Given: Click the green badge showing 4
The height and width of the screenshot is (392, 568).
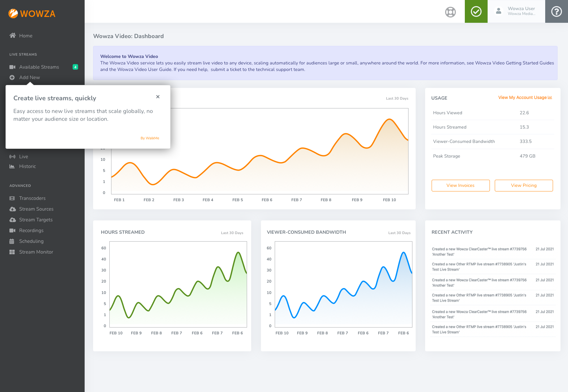Looking at the screenshot, I should click(x=75, y=67).
